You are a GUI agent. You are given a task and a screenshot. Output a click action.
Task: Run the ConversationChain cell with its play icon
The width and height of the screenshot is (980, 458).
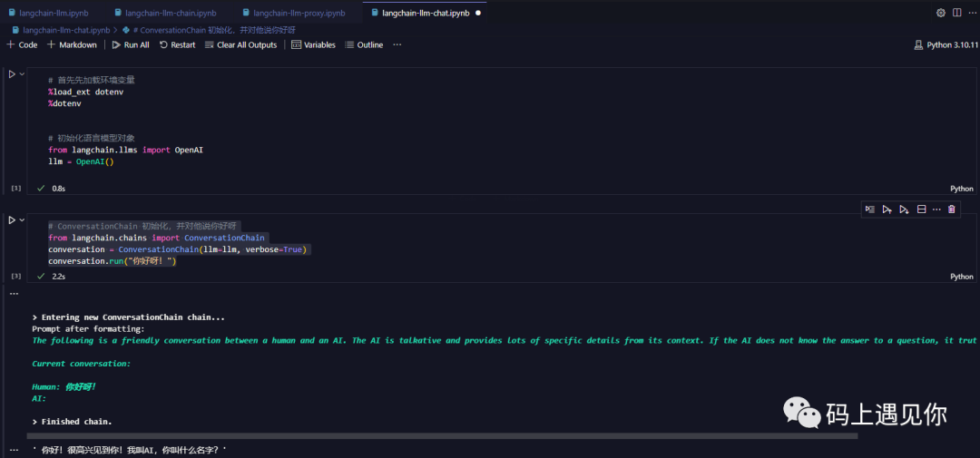[x=12, y=220]
